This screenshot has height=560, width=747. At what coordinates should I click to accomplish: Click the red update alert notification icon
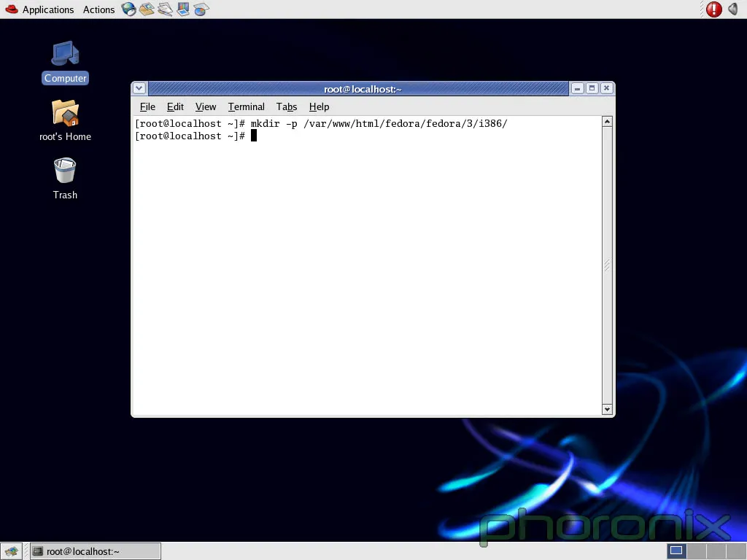713,9
